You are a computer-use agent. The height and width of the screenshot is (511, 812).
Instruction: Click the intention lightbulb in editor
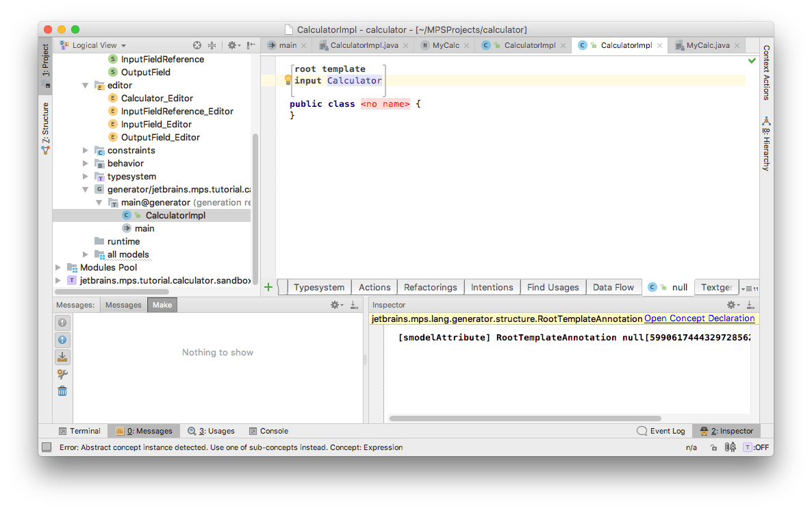coord(288,80)
